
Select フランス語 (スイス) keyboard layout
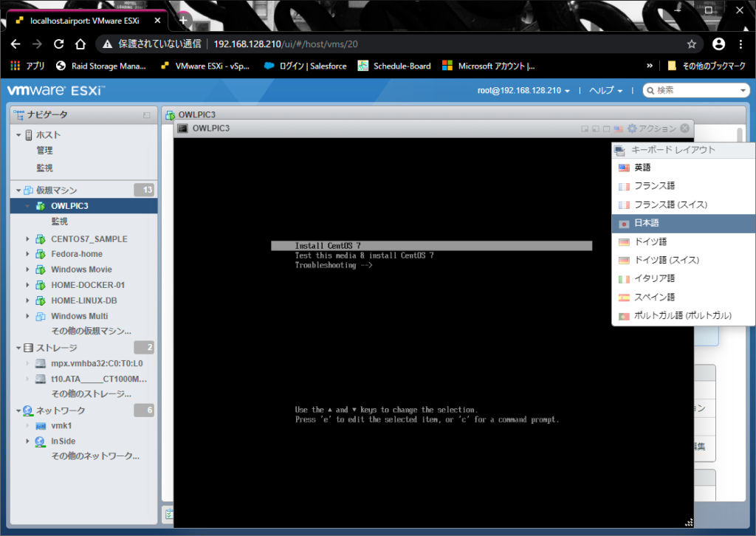point(683,205)
